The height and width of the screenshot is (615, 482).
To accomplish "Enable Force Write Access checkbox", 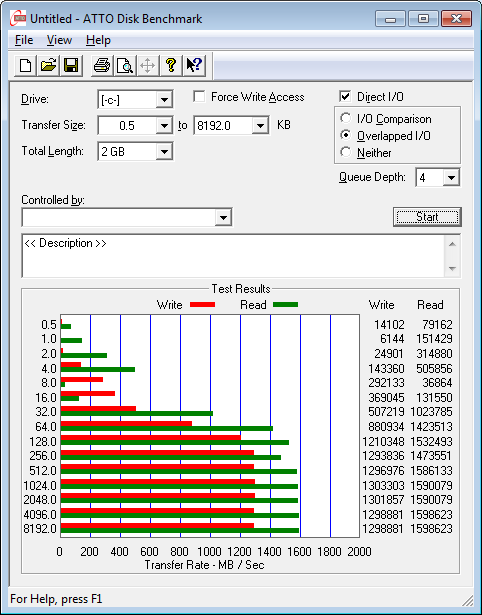I will click(x=199, y=96).
